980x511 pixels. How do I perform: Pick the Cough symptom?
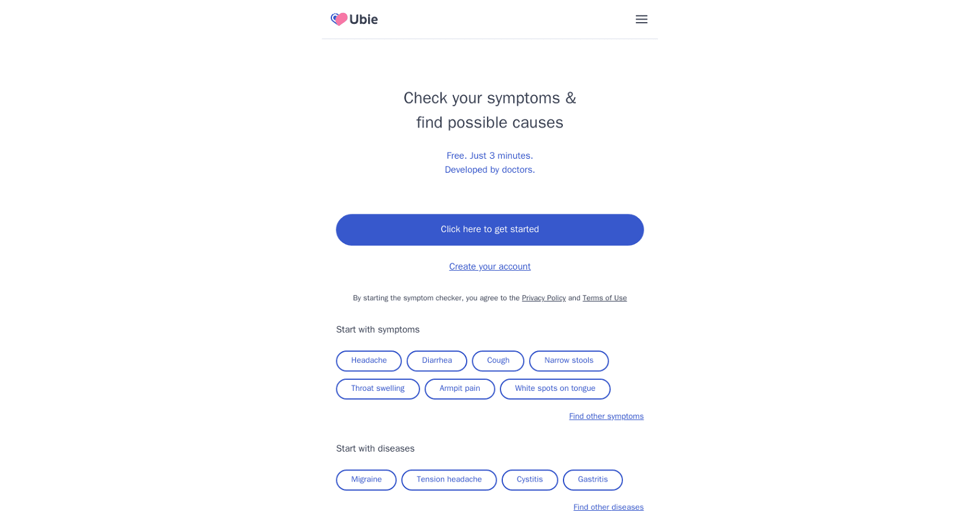[497, 361]
